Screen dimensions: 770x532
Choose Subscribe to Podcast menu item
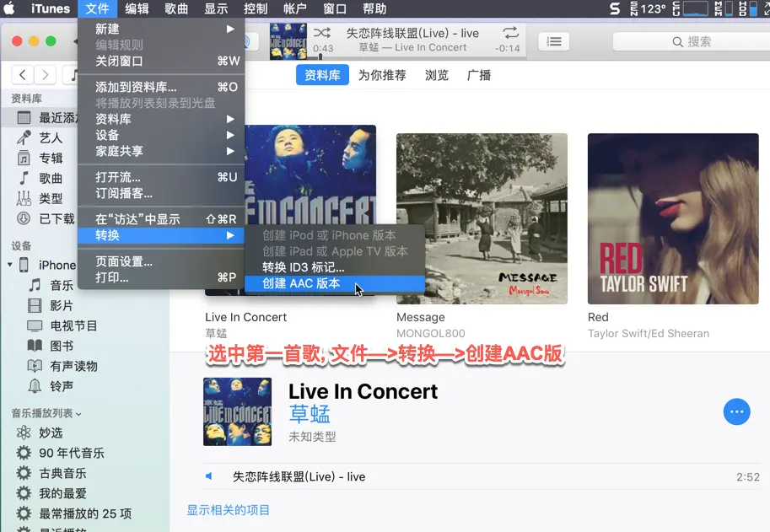(x=161, y=193)
